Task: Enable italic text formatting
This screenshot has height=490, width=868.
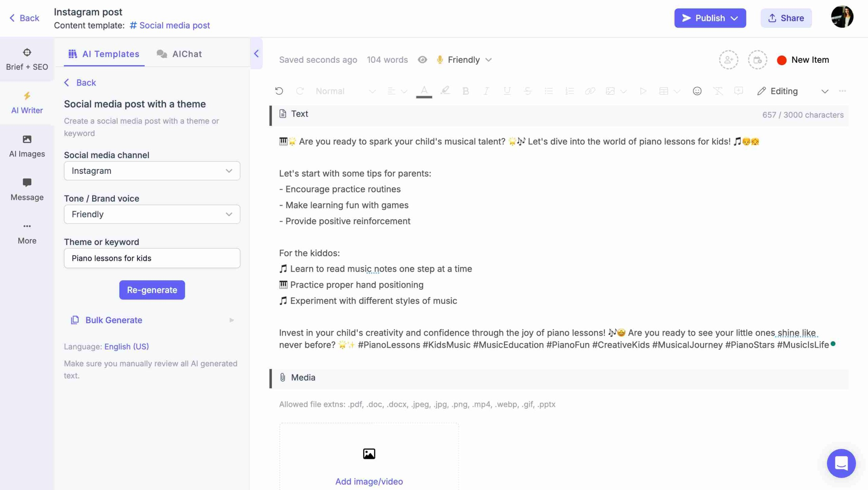Action: click(485, 91)
